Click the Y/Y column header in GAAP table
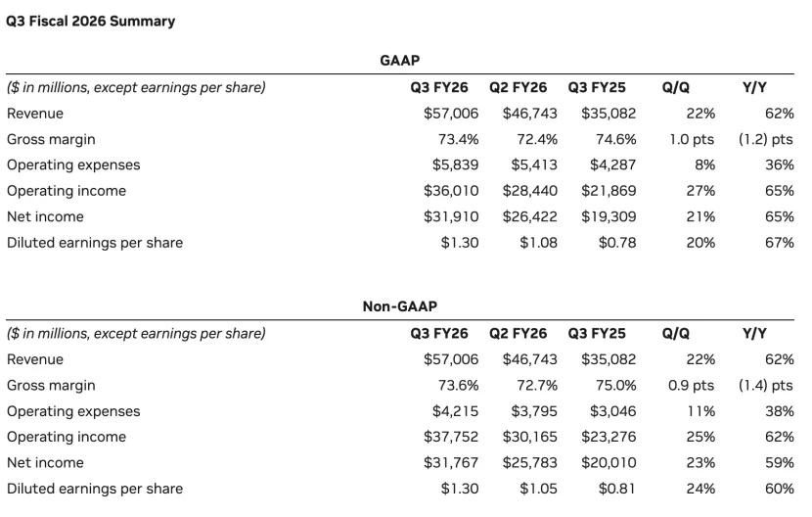 (x=754, y=87)
